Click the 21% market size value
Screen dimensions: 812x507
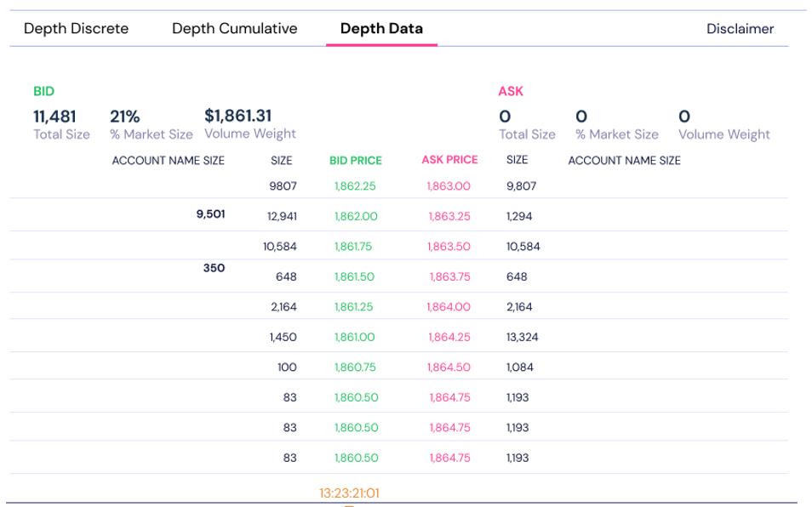pos(125,117)
